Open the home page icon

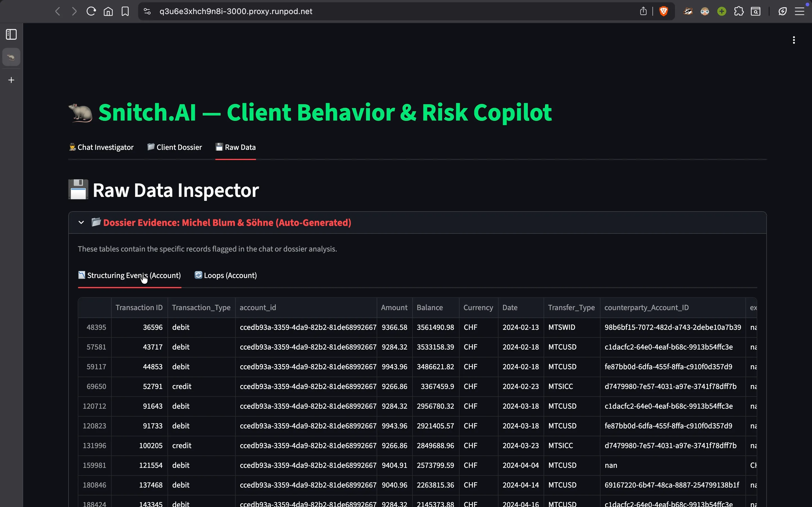pos(108,11)
